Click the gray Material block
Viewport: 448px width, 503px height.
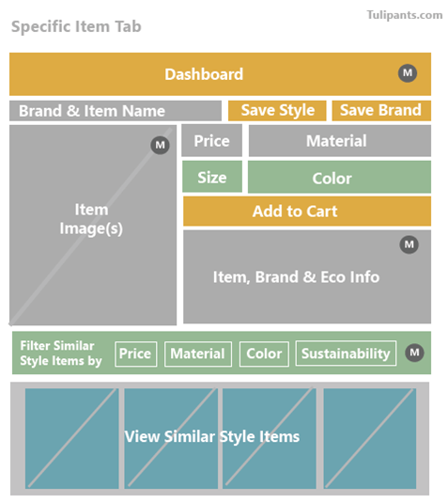pos(340,141)
